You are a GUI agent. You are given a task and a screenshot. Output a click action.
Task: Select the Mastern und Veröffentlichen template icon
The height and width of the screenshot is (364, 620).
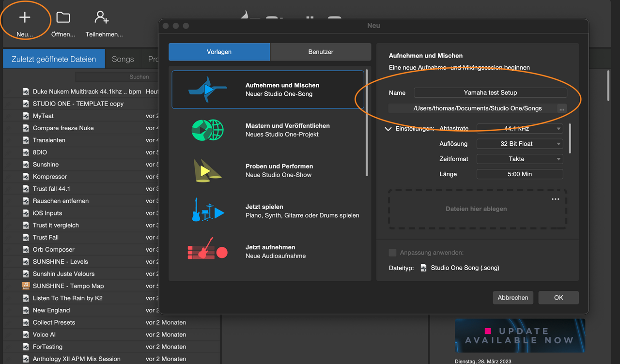point(208,130)
